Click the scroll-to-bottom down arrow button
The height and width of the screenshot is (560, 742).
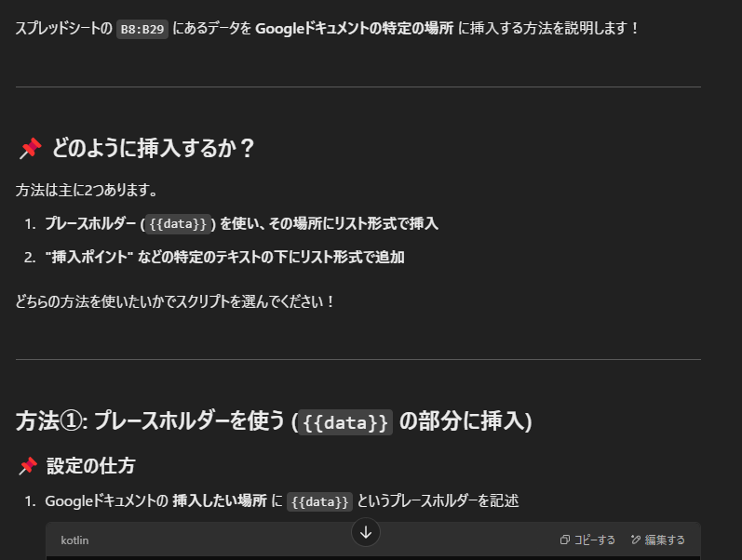point(365,533)
